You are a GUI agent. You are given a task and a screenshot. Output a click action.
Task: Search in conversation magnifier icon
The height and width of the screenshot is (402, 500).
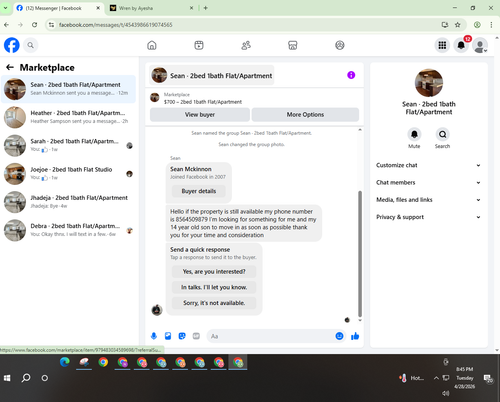tap(442, 134)
